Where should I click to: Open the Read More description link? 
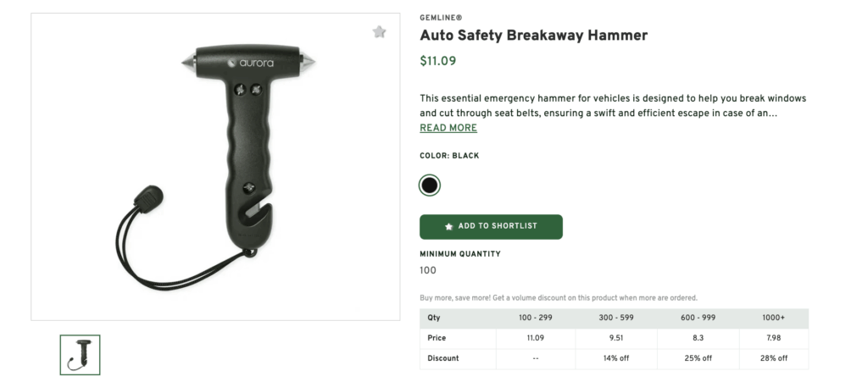448,128
